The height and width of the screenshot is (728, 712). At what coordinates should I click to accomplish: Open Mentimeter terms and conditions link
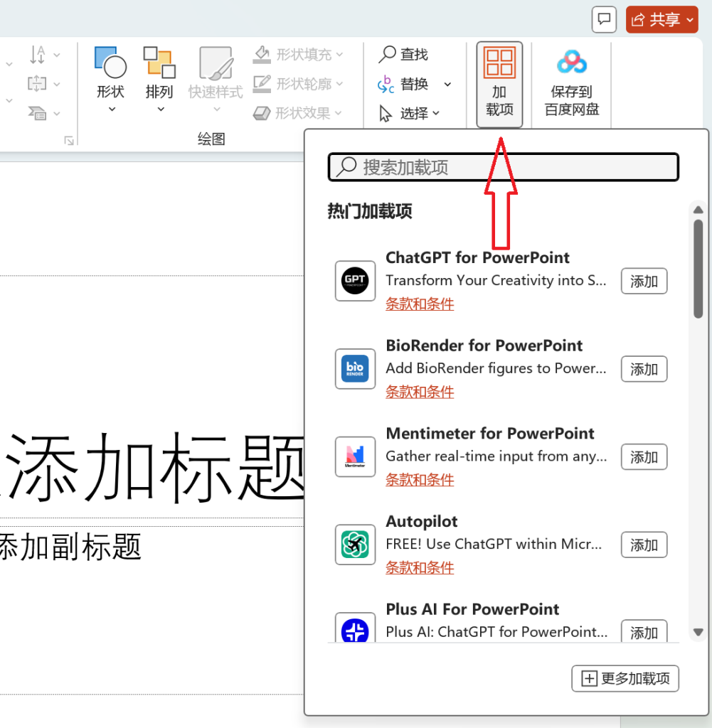pos(420,480)
